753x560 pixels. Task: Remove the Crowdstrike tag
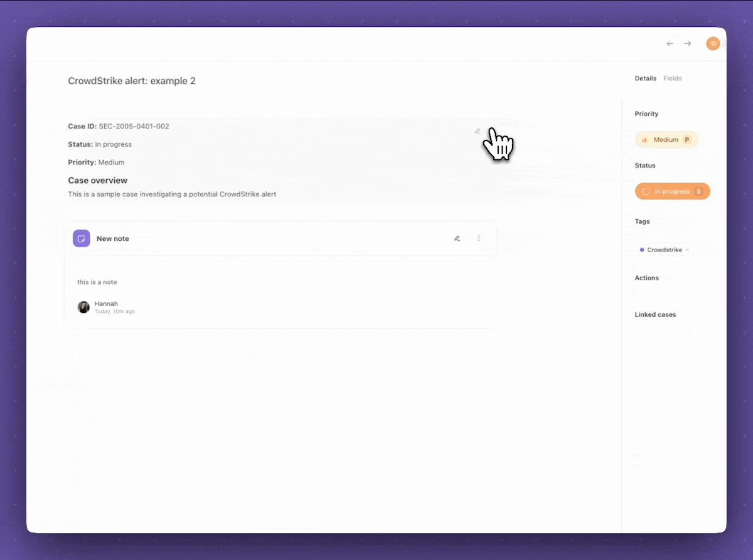tap(687, 250)
